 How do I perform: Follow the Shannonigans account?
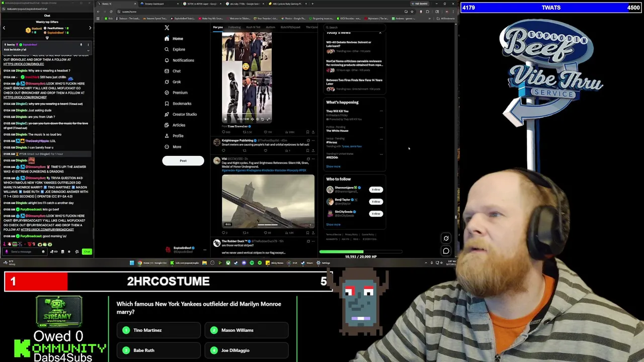point(376,190)
